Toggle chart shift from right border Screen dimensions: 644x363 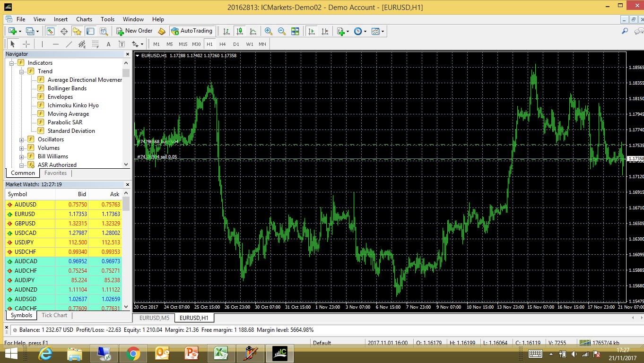point(324,31)
